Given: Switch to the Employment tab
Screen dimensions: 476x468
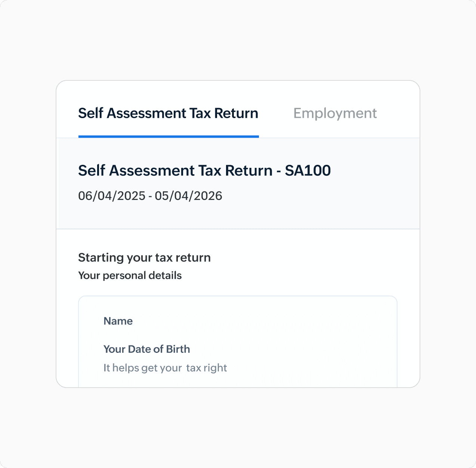Looking at the screenshot, I should [x=335, y=113].
